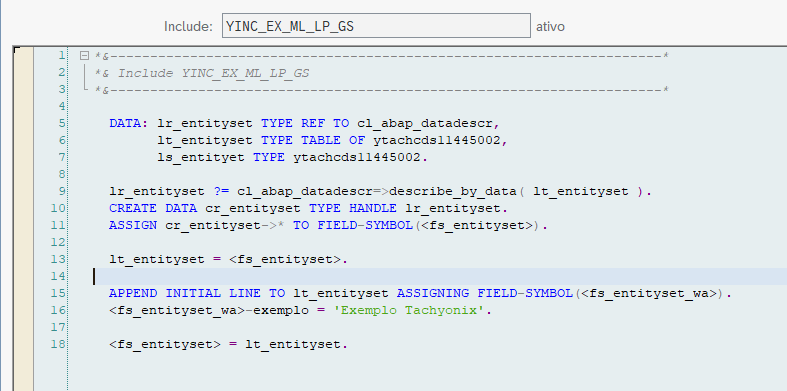Screen dimensions: 787x391
Task: Click '<fs_entityset_wa>-exemplo' on line 16
Action: pyautogui.click(x=209, y=310)
